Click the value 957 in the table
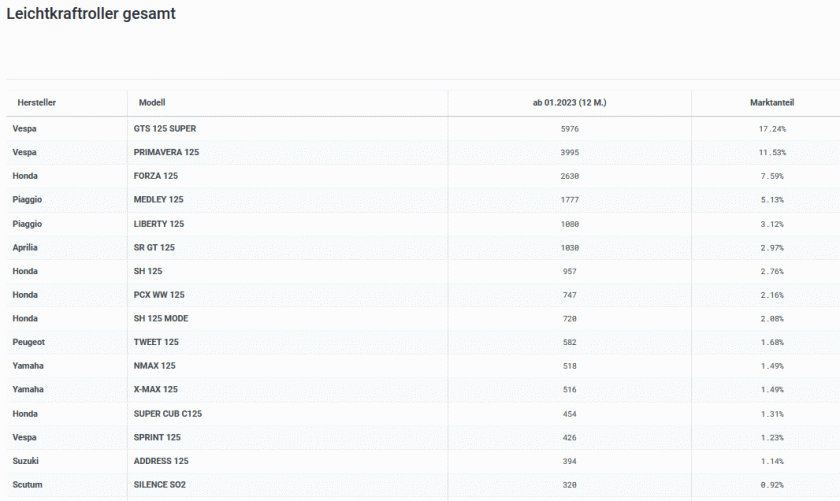Image resolution: width=840 pixels, height=501 pixels. click(569, 272)
